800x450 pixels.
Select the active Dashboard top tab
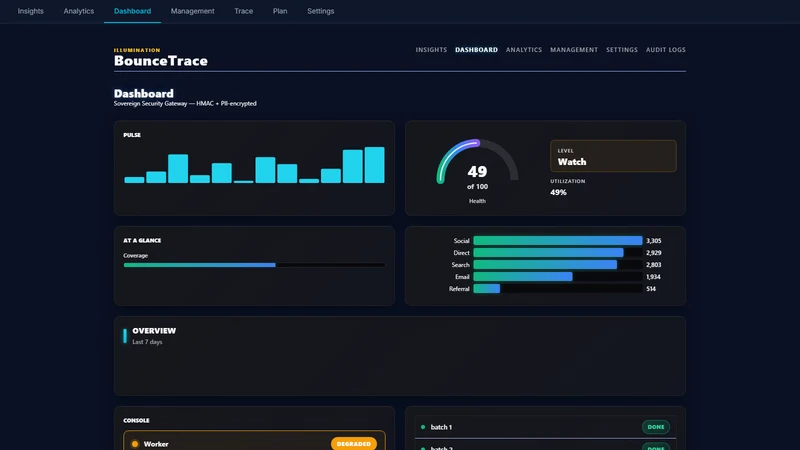[x=132, y=11]
